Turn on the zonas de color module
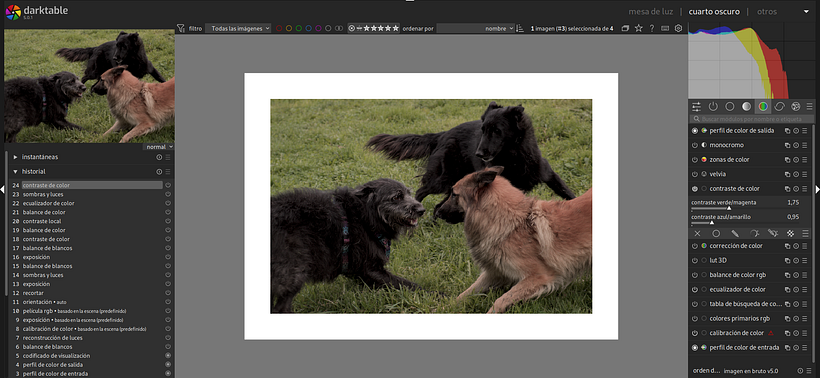The width and height of the screenshot is (820, 378). pyautogui.click(x=695, y=159)
